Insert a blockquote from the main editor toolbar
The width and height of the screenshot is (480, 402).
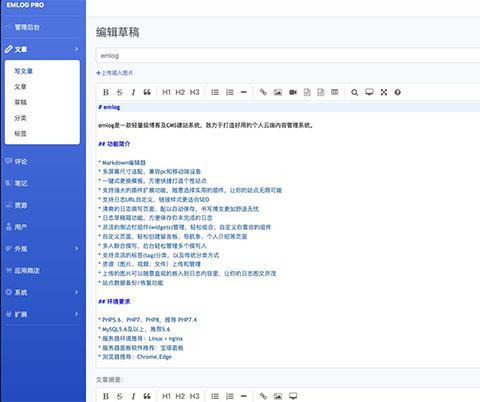point(147,92)
